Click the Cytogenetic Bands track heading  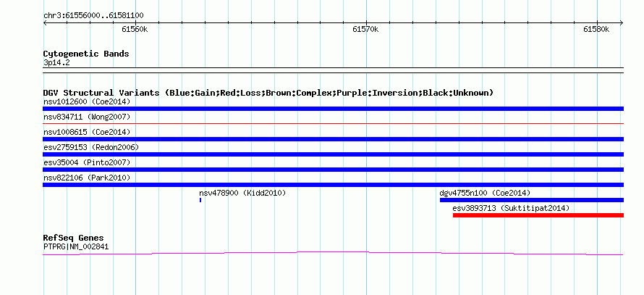point(86,54)
